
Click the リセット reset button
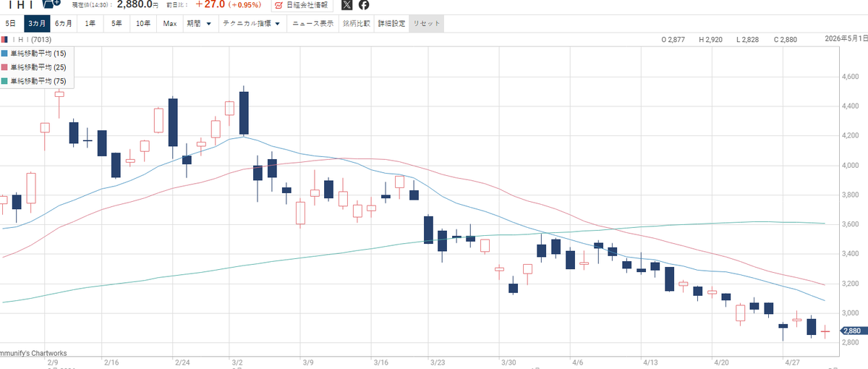point(425,24)
